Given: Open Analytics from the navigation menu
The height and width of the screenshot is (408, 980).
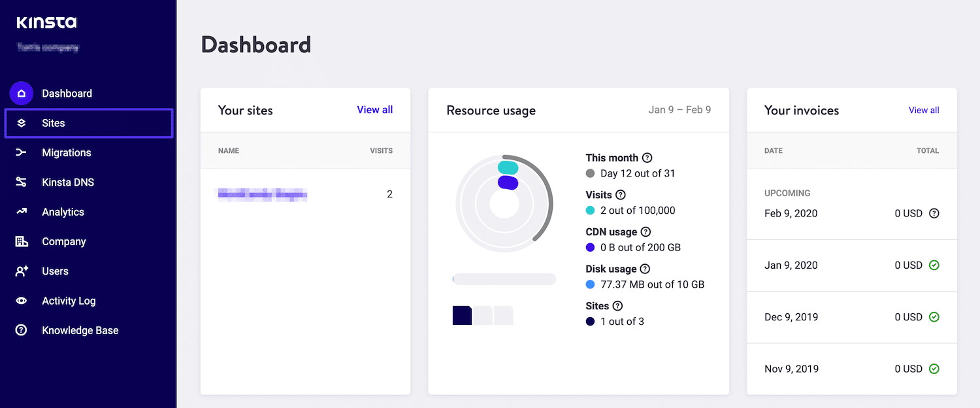Looking at the screenshot, I should 63,211.
